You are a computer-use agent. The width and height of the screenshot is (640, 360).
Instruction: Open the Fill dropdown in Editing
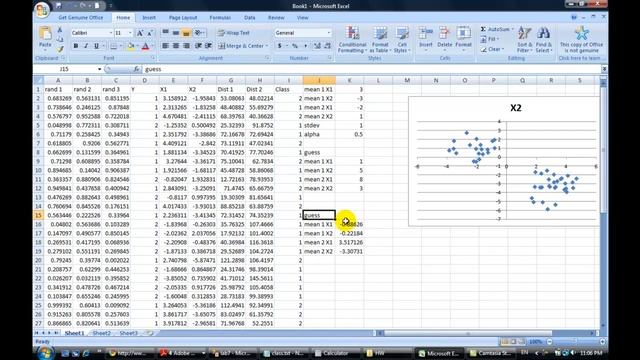[490, 39]
